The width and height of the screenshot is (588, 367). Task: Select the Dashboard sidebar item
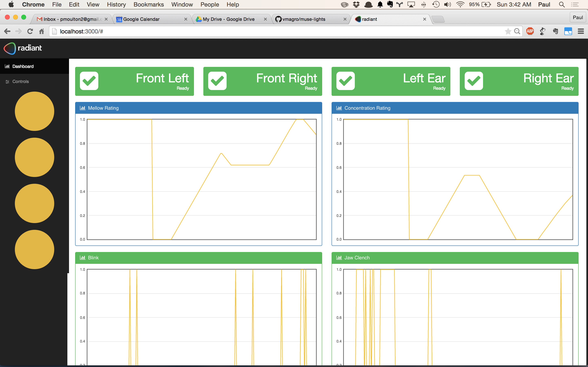[x=23, y=66]
